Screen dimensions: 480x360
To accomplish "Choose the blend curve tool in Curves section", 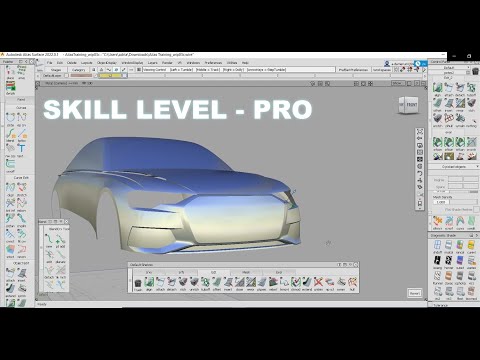I will pos(10,134).
